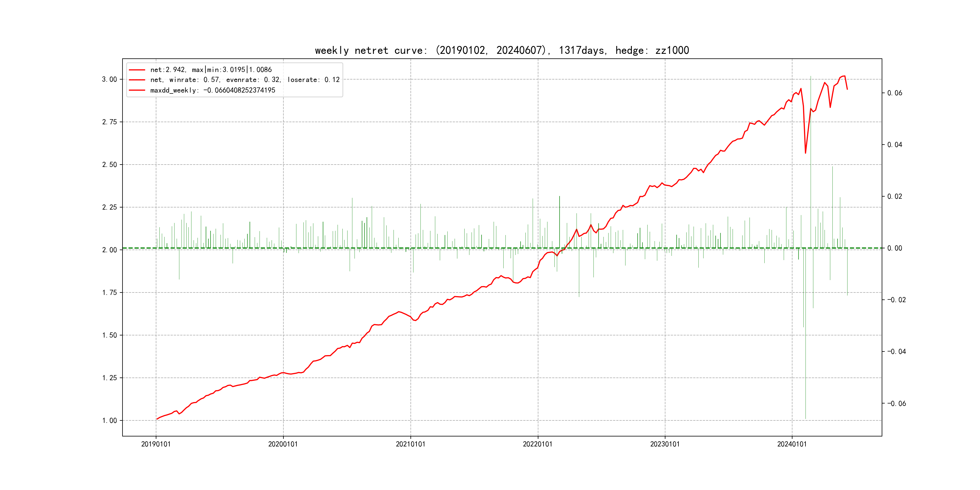Click the 20240101 x-axis label

(x=792, y=444)
